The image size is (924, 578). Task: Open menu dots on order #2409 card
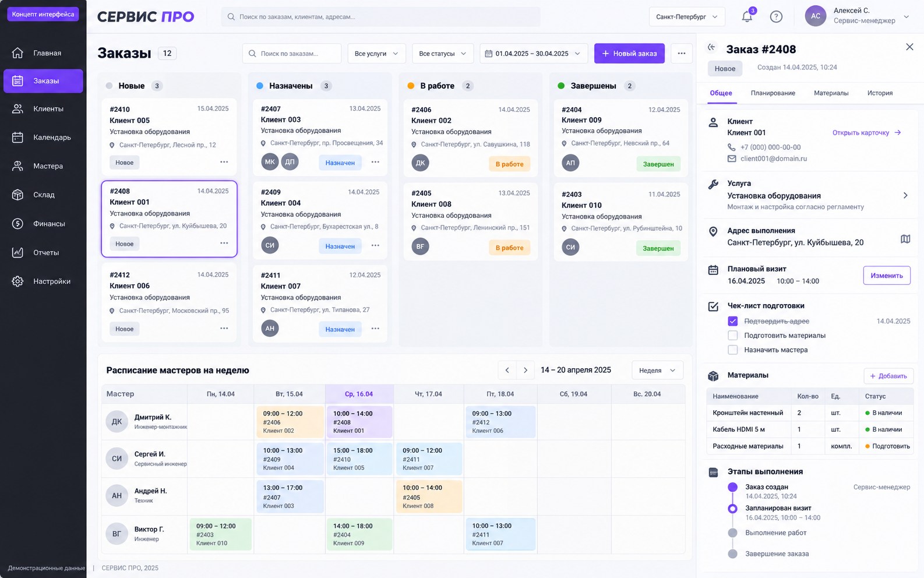tap(375, 245)
